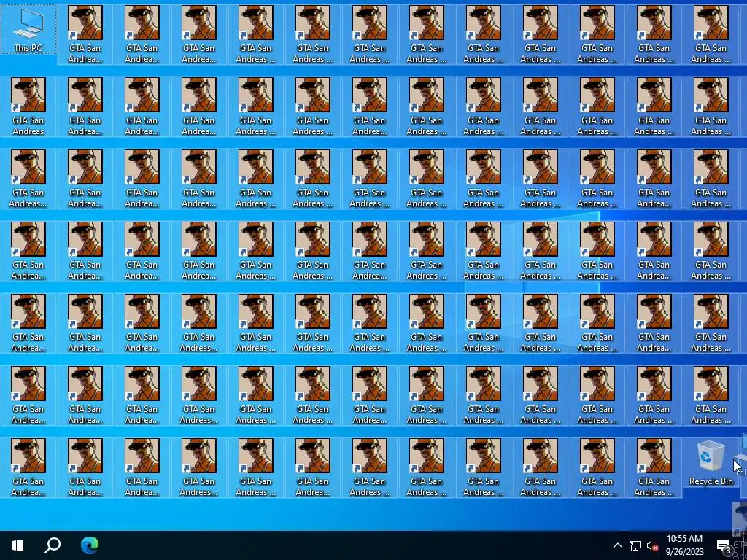The height and width of the screenshot is (560, 747).
Task: Open the notification center with 3 alerts
Action: tap(723, 545)
